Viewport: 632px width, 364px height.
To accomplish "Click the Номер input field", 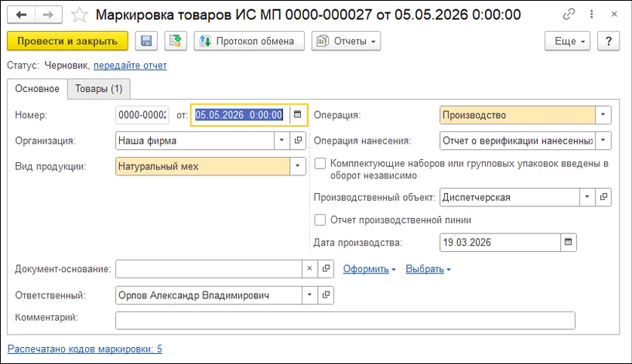I will coord(142,114).
